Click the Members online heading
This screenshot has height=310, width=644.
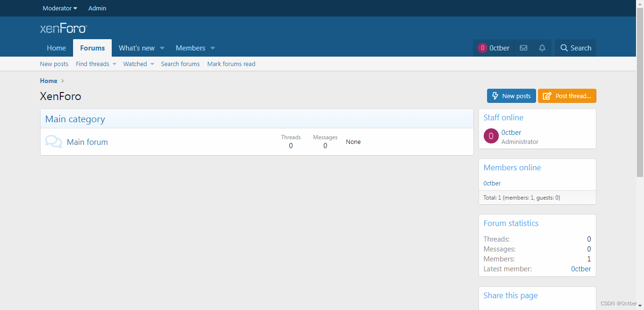coord(512,168)
